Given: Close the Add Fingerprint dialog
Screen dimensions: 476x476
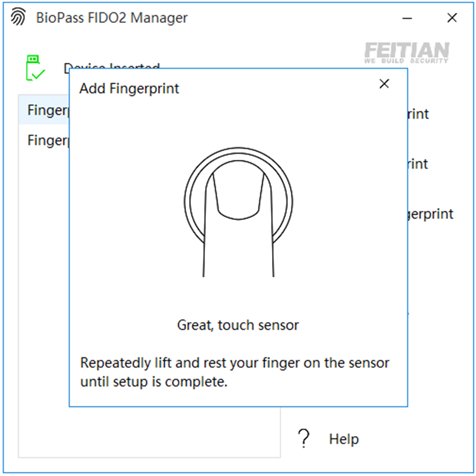Looking at the screenshot, I should (x=384, y=84).
